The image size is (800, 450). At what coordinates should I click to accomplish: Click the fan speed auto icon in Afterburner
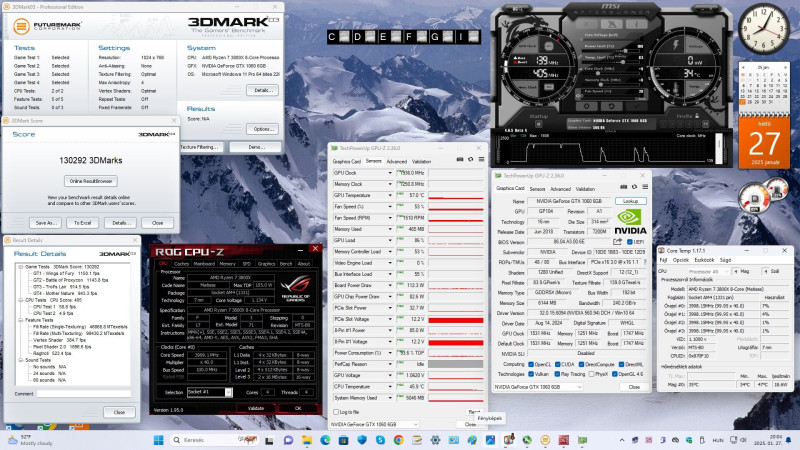tap(578, 95)
